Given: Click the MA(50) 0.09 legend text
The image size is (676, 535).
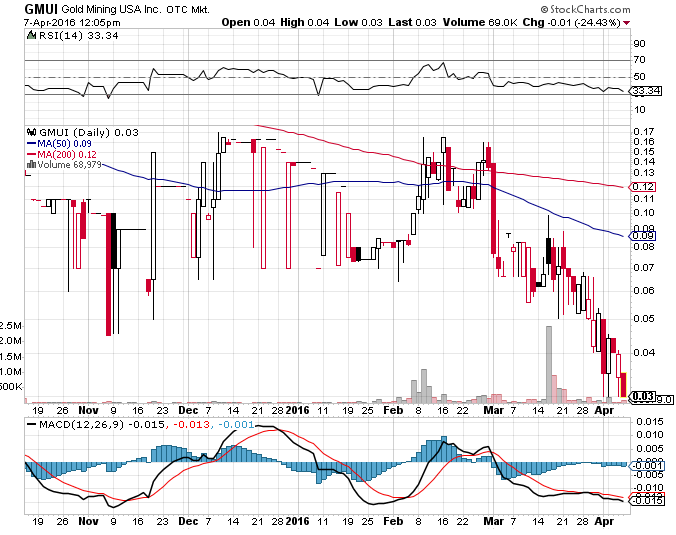Looking at the screenshot, I should (64, 144).
